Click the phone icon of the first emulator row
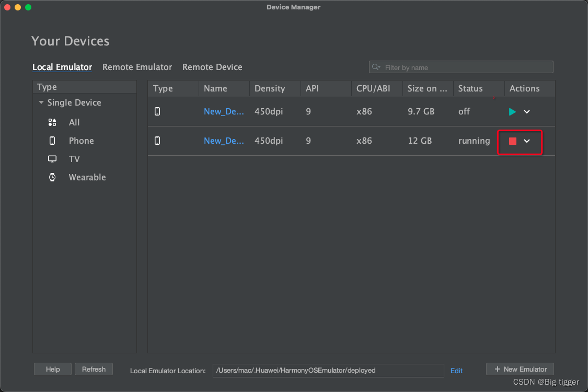 pyautogui.click(x=157, y=111)
